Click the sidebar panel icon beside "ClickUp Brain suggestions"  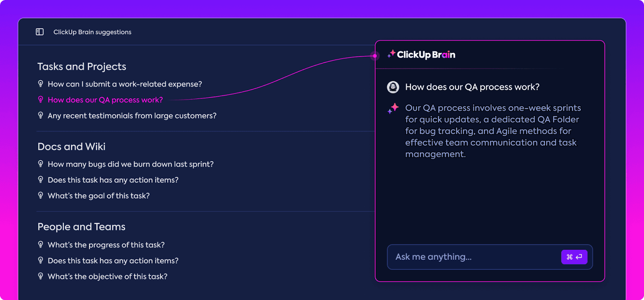tap(39, 32)
